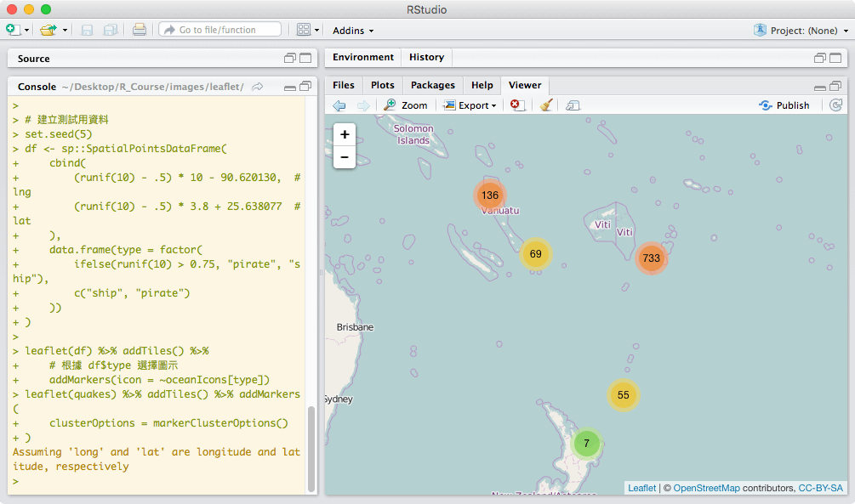Click the new file icon
This screenshot has height=504, width=855.
(13, 30)
